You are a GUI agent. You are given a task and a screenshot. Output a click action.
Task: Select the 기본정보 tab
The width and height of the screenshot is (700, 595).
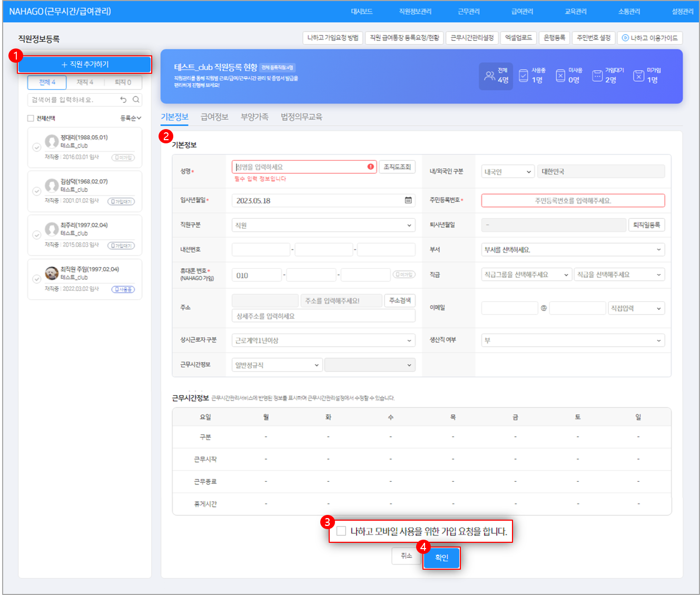click(174, 117)
